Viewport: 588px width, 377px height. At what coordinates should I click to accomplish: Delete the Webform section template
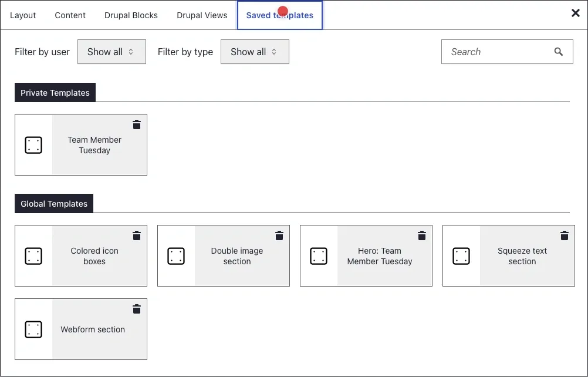tap(137, 309)
